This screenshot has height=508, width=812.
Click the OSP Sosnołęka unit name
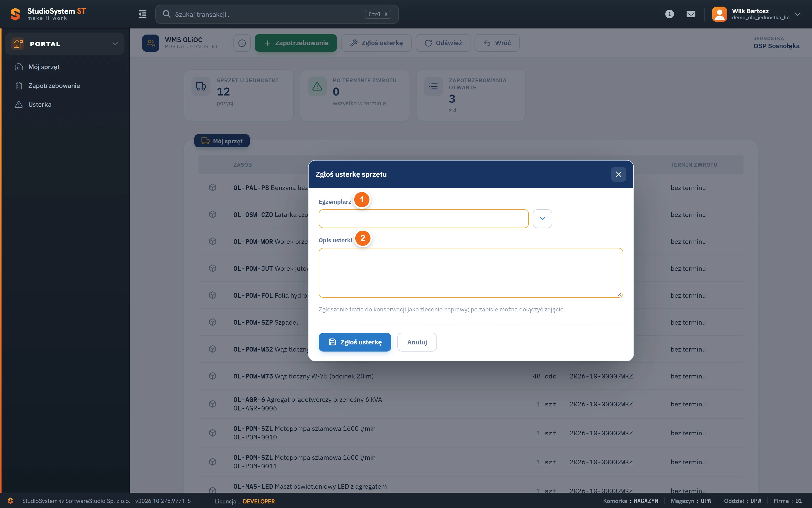pos(776,46)
